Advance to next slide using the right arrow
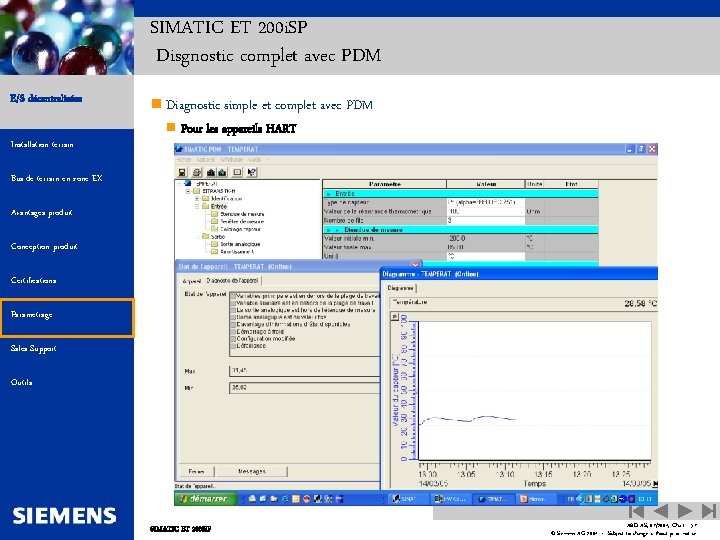Image resolution: width=720 pixels, height=540 pixels. tap(685, 511)
